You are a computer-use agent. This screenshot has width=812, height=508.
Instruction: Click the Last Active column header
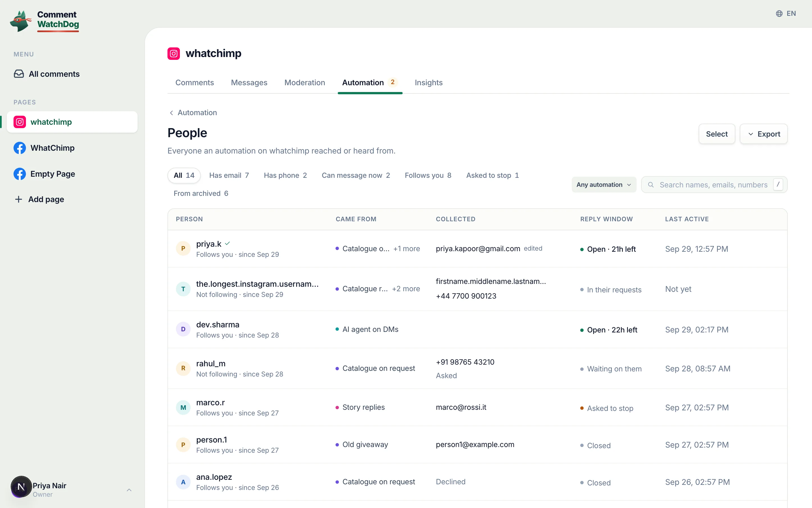coord(687,219)
